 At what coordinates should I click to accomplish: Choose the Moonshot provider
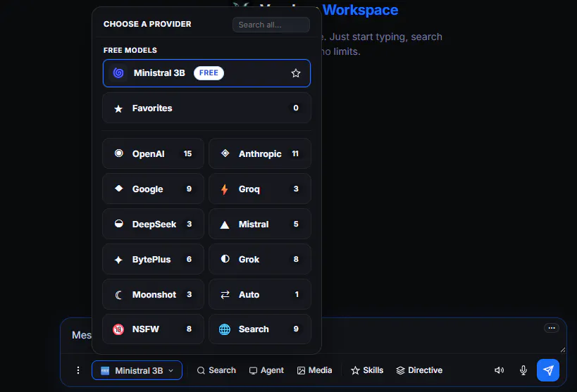point(153,295)
